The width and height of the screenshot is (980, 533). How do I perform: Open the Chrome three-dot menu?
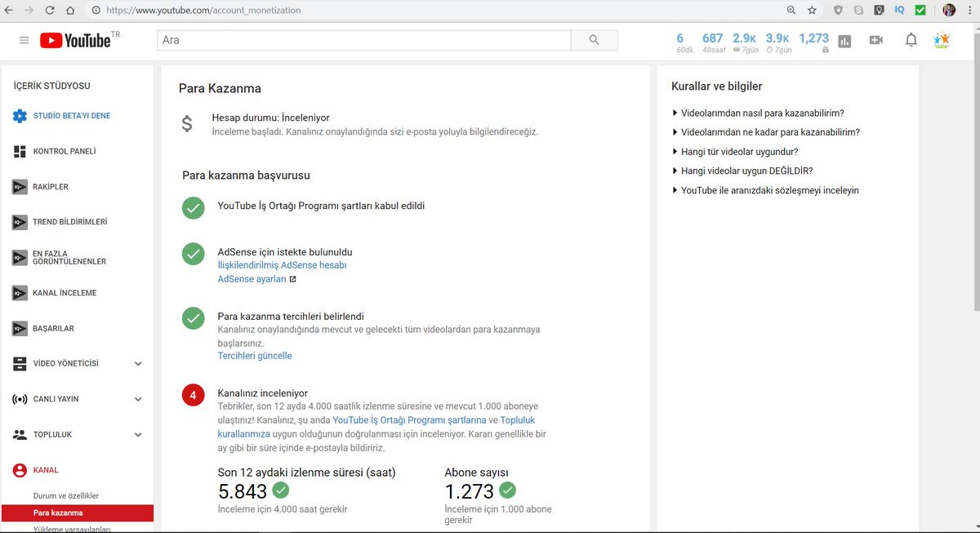click(x=969, y=11)
